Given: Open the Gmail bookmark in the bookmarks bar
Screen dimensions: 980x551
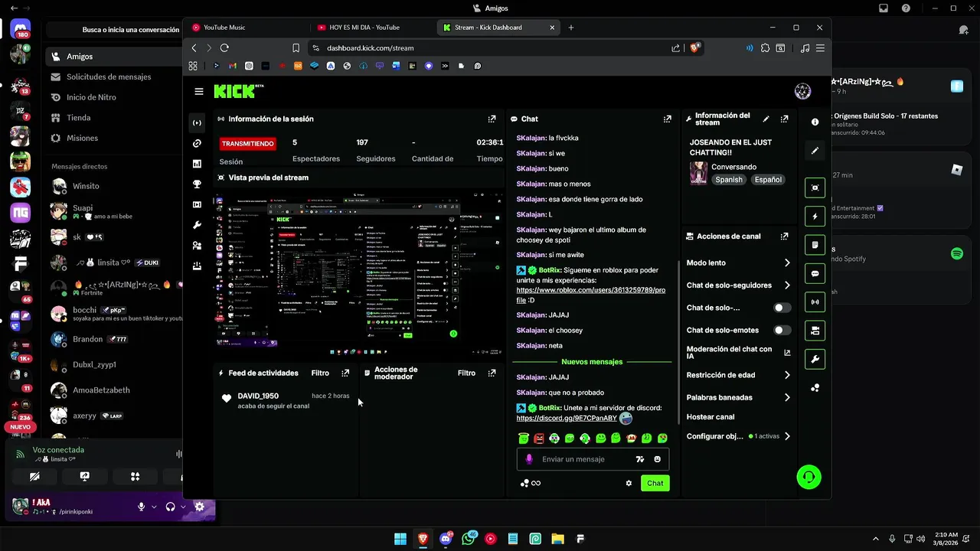Looking at the screenshot, I should (x=233, y=66).
